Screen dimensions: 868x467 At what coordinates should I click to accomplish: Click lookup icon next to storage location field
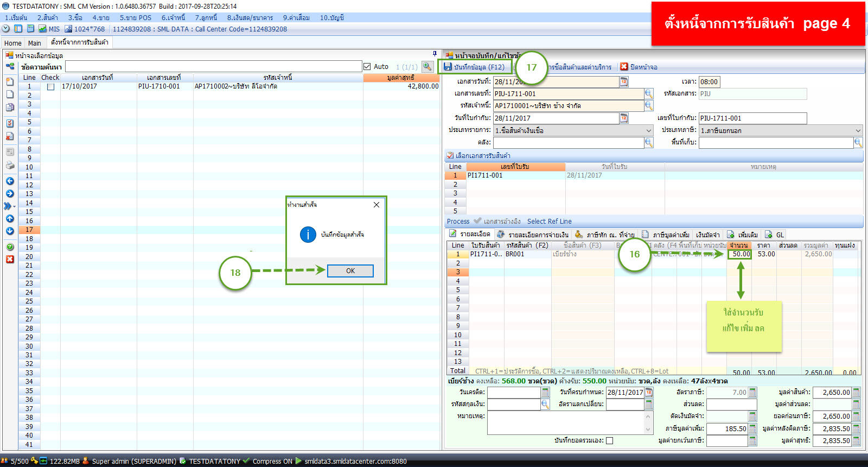pos(858,142)
